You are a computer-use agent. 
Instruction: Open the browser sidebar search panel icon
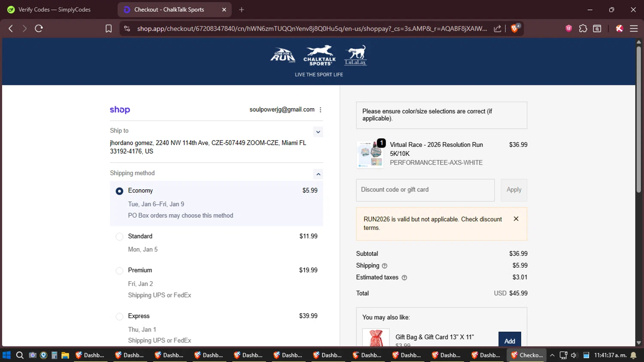pos(597,28)
